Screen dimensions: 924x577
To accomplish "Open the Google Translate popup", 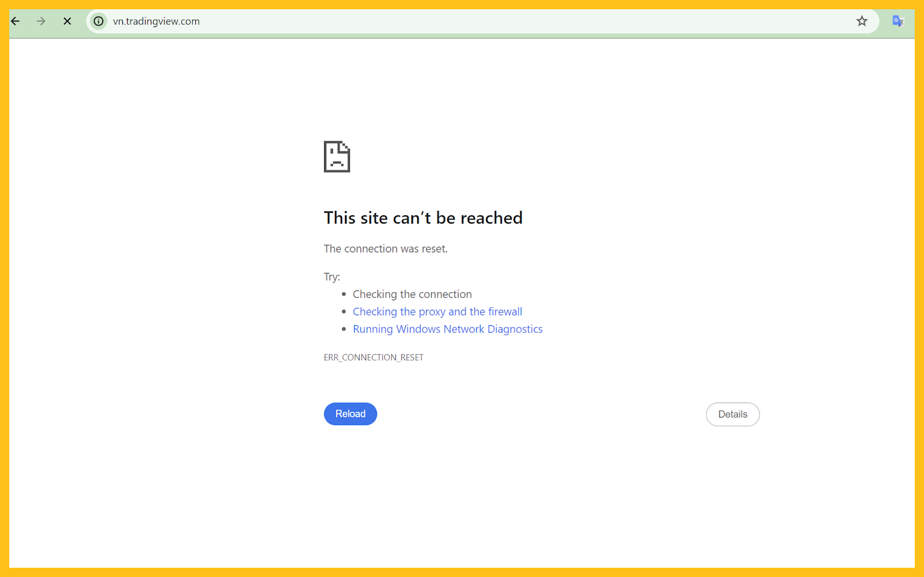I will click(x=897, y=21).
